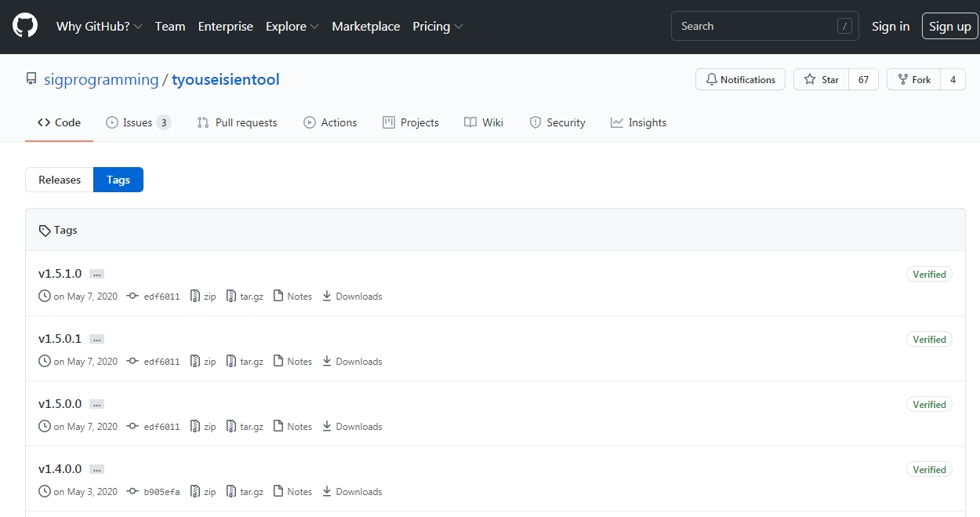Open Downloads for v1.4.0.0
This screenshot has height=517, width=980.
tap(352, 492)
